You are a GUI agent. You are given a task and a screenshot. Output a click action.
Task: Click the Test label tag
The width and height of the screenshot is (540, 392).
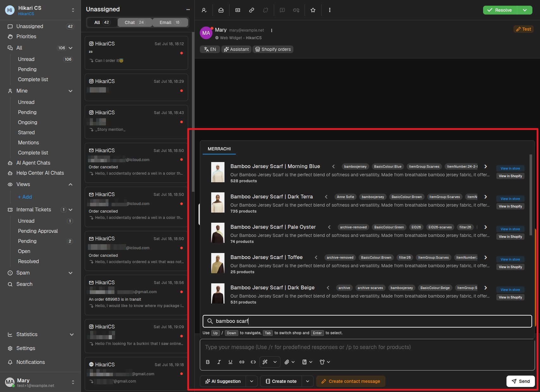pyautogui.click(x=524, y=29)
